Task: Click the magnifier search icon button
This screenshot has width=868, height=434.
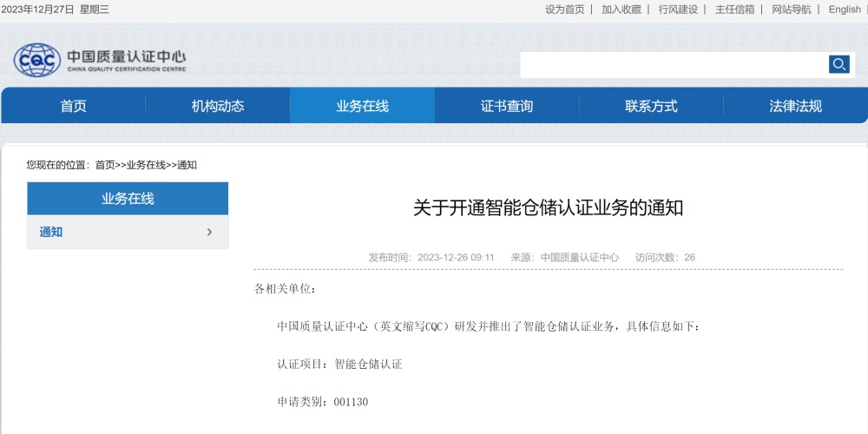Action: point(838,64)
